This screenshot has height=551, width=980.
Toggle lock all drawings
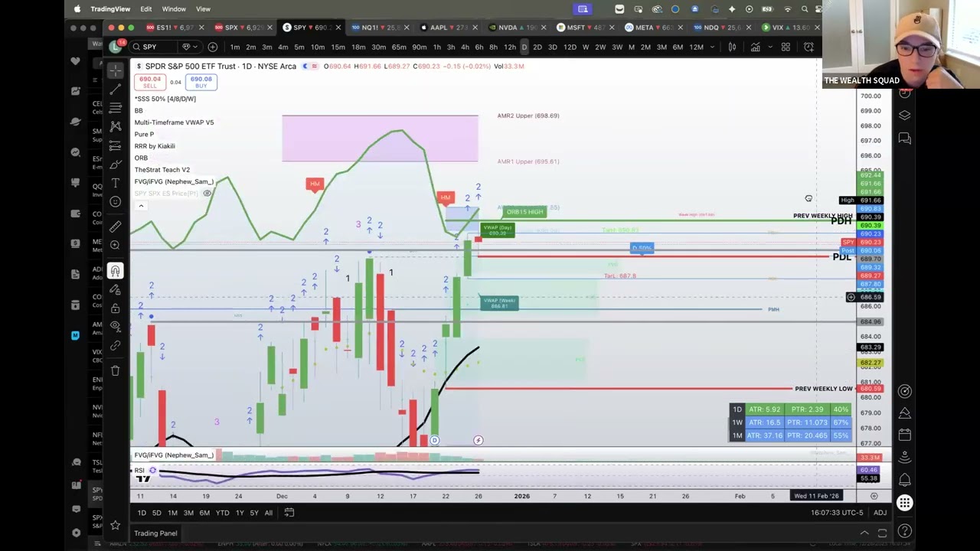tap(115, 308)
